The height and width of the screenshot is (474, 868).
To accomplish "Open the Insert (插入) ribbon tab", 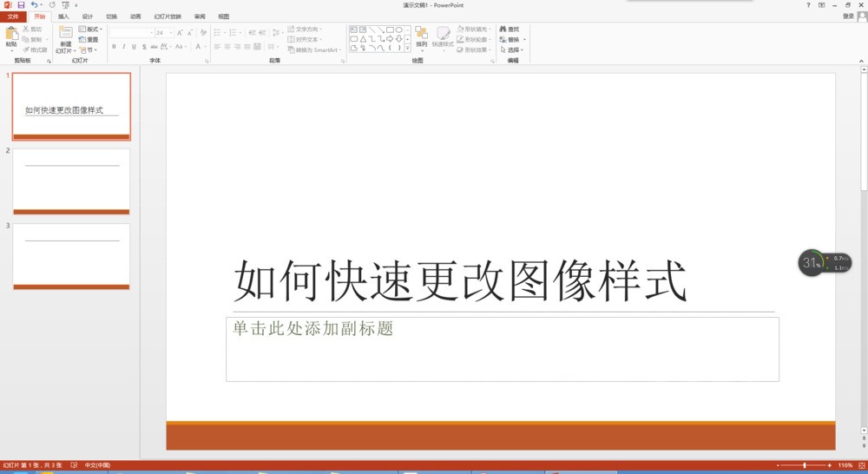I will [63, 16].
